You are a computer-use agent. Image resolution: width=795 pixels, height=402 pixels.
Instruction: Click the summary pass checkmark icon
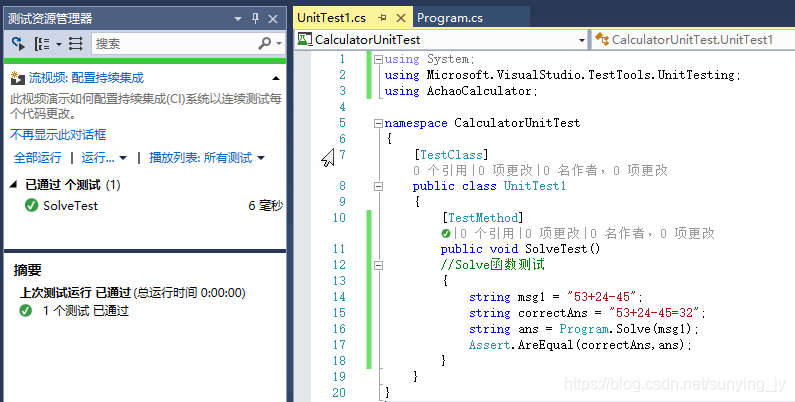coord(26,310)
